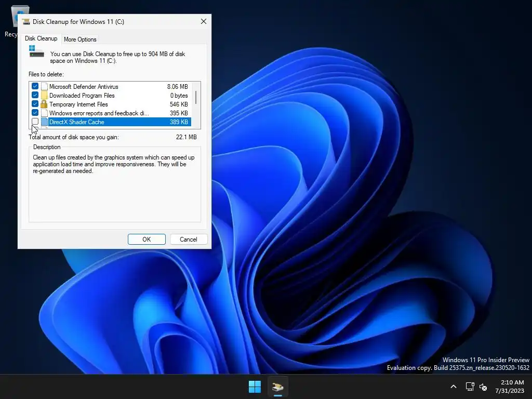Click the 22.1 MB total gain value
The height and width of the screenshot is (399, 532).
(x=187, y=137)
